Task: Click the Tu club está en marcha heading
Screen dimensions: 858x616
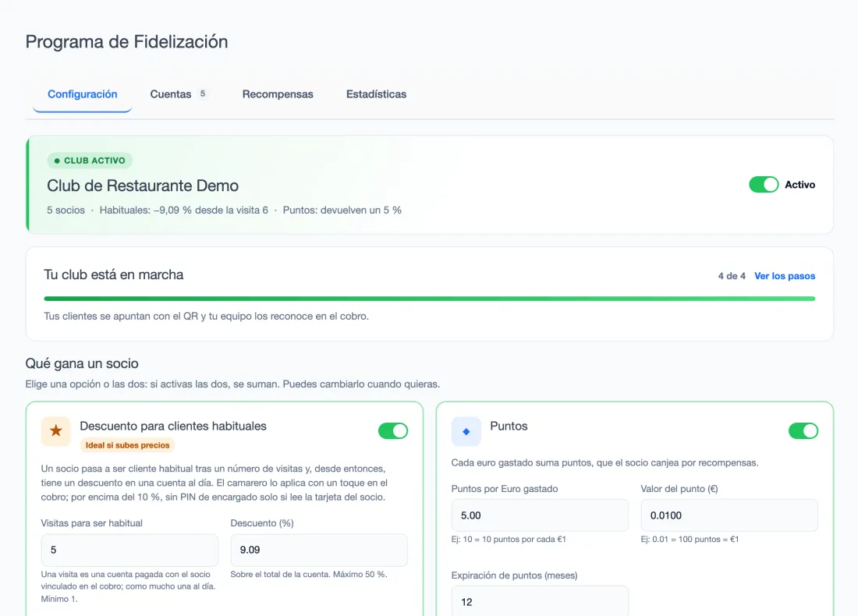Action: click(114, 274)
